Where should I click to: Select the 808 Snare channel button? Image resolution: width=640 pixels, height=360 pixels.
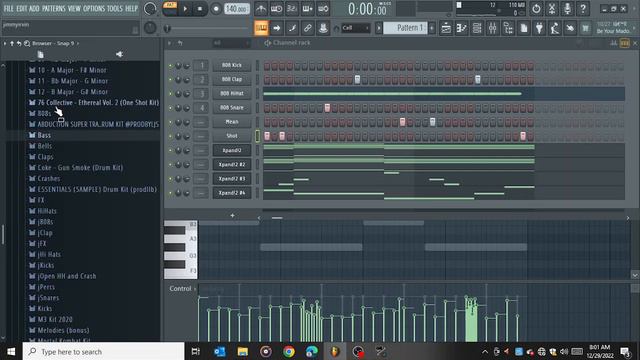[232, 108]
